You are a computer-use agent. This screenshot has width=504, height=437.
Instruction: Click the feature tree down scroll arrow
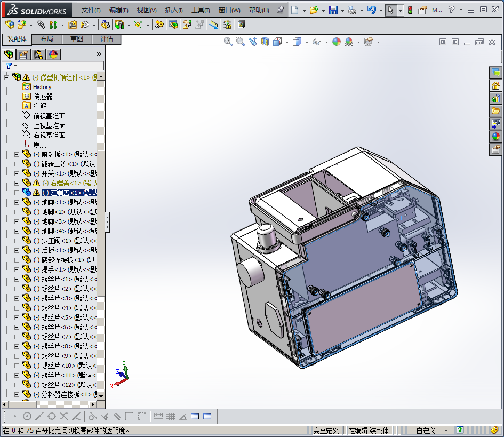101,396
